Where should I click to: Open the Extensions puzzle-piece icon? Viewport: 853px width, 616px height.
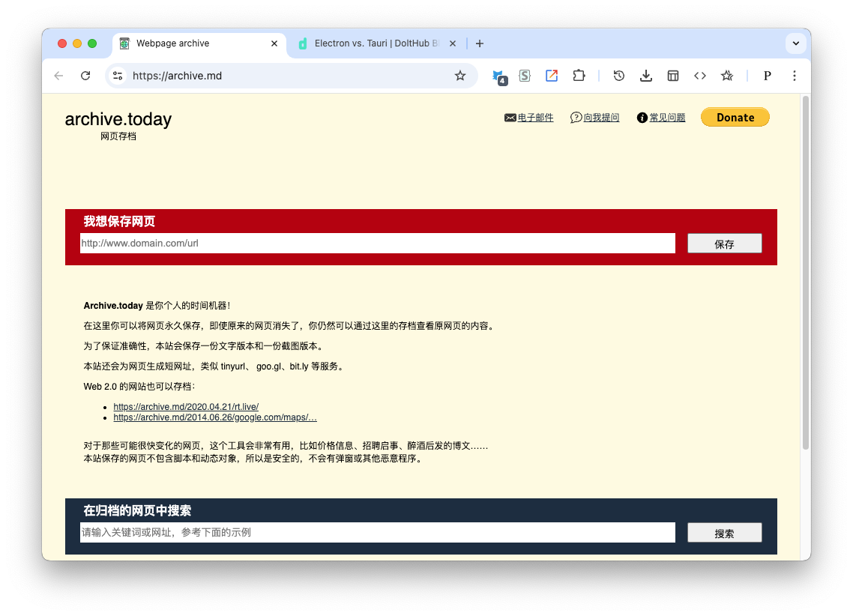[x=579, y=76]
